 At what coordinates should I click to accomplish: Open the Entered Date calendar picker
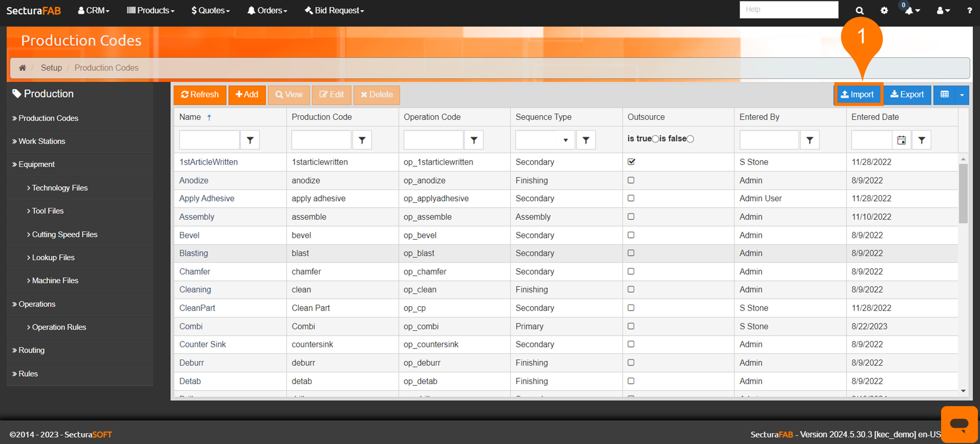click(x=901, y=140)
